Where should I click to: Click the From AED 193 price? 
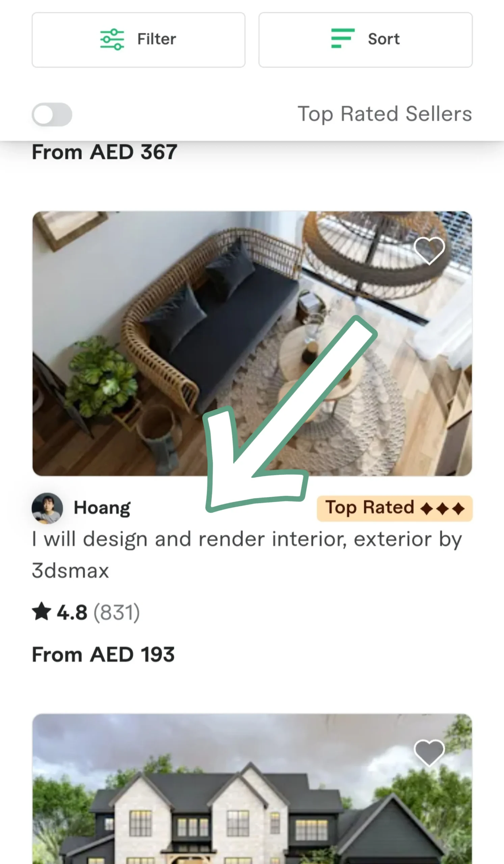click(x=103, y=654)
